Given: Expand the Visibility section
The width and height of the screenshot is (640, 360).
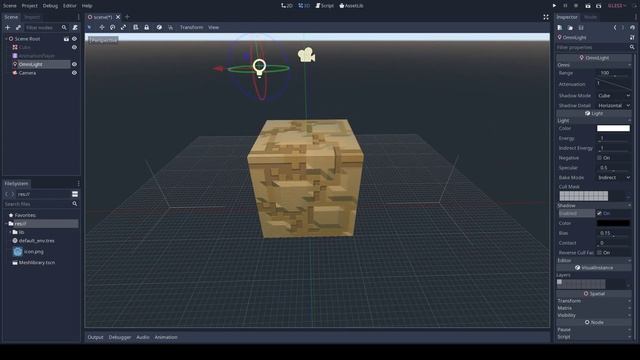Looking at the screenshot, I should (x=594, y=315).
